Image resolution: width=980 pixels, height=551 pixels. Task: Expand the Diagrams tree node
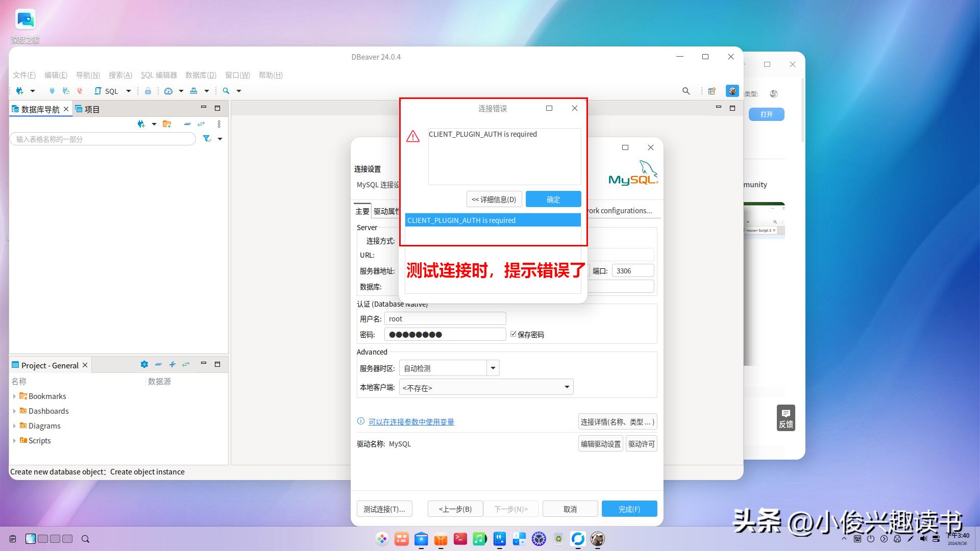coord(14,425)
